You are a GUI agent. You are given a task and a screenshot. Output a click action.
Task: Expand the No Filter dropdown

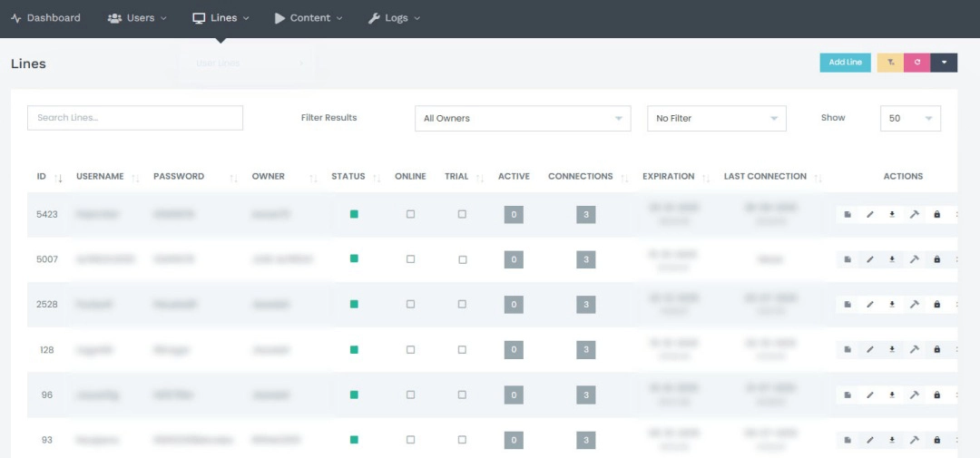tap(716, 119)
